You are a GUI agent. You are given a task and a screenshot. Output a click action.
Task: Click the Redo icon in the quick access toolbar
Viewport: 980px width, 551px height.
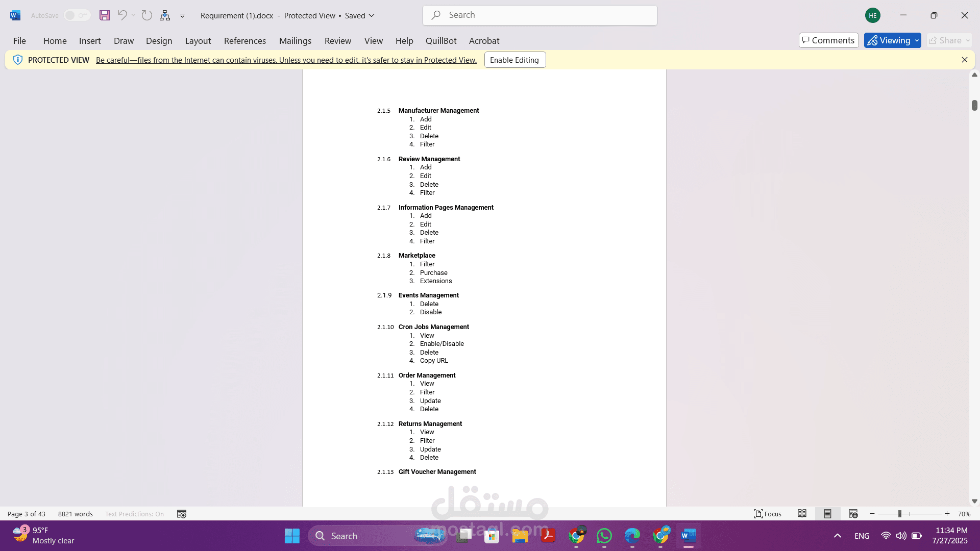point(147,15)
